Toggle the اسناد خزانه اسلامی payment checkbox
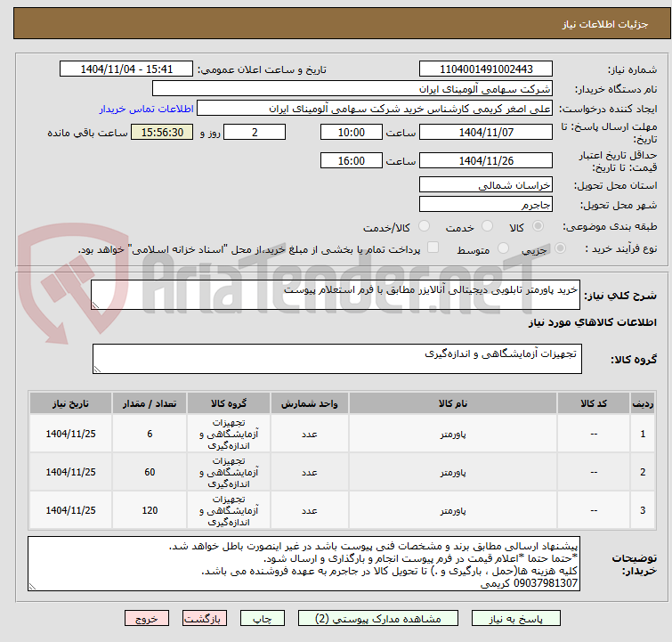 click(x=433, y=248)
